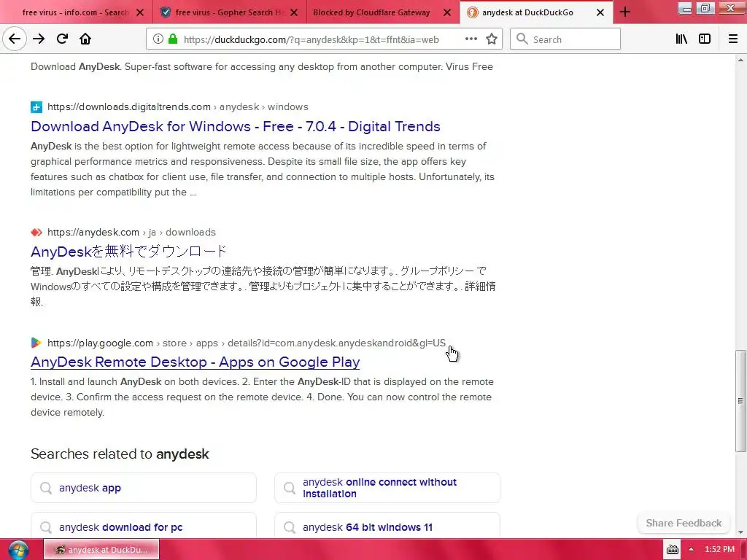Click the downloads.digitaltrends.com URL breadcrumb
The height and width of the screenshot is (560, 747).
(178, 106)
